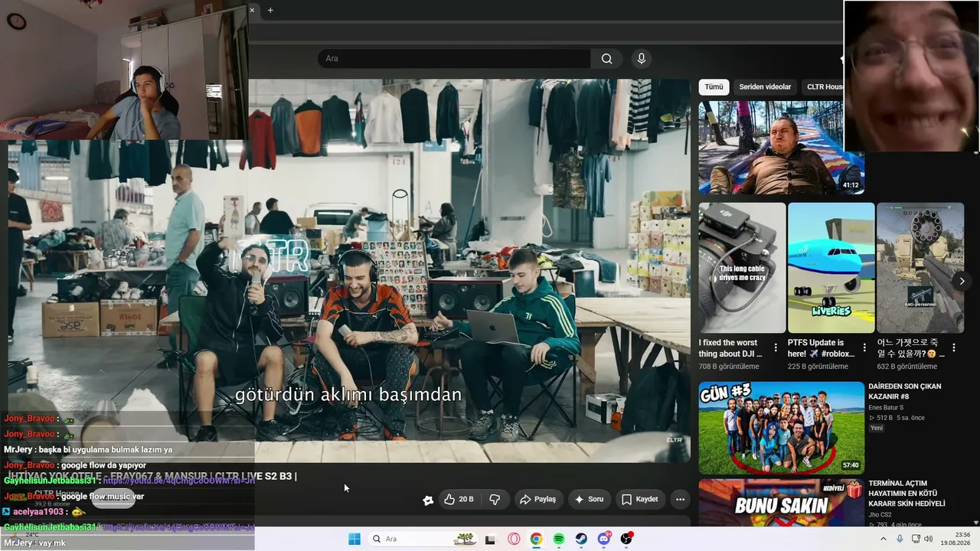
Task: Click the 'PTFS Update is here!' short title
Action: click(821, 348)
